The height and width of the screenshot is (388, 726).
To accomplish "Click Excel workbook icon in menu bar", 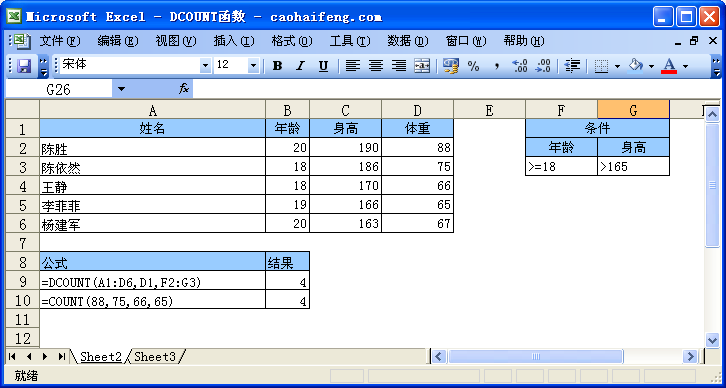I will click(21, 41).
